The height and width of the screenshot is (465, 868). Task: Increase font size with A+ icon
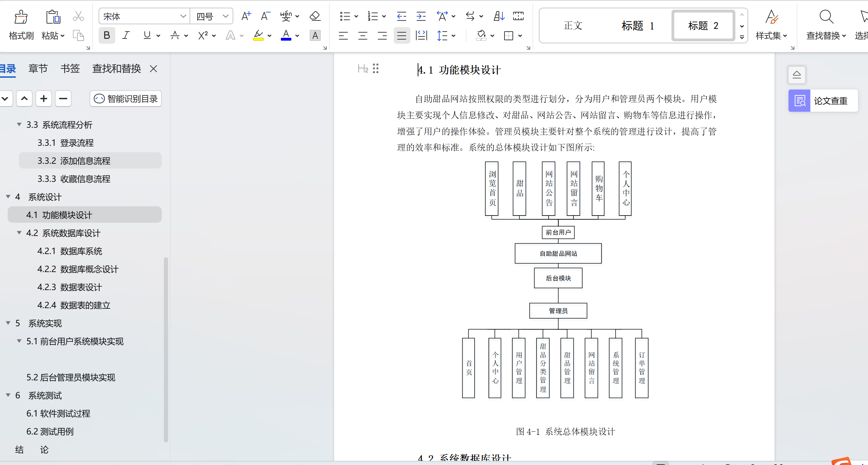tap(246, 16)
